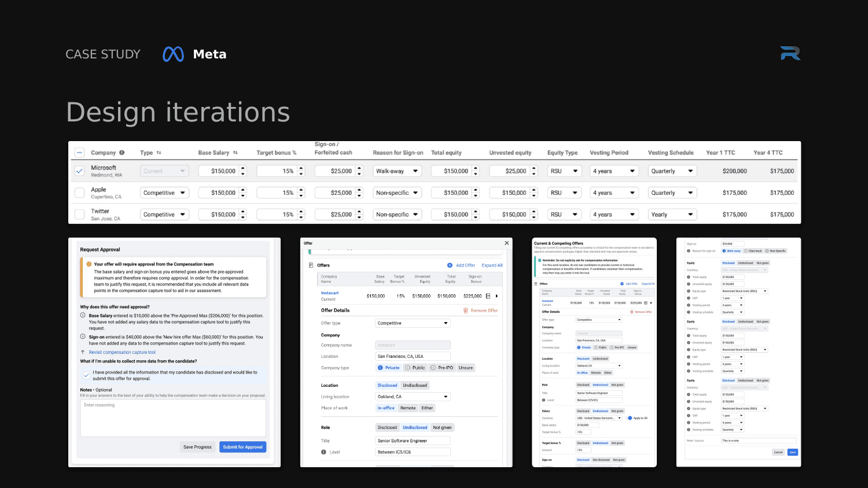Open Microsoft row Walk-away reason dropdown

point(398,171)
